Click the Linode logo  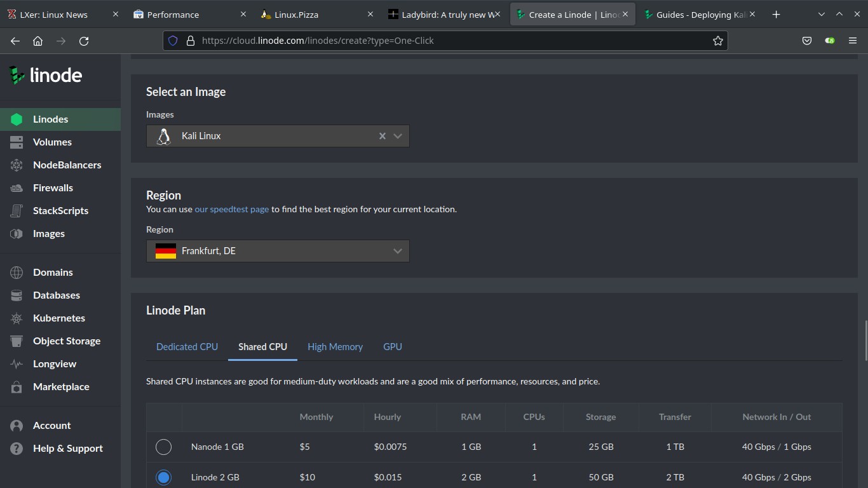[x=45, y=75]
